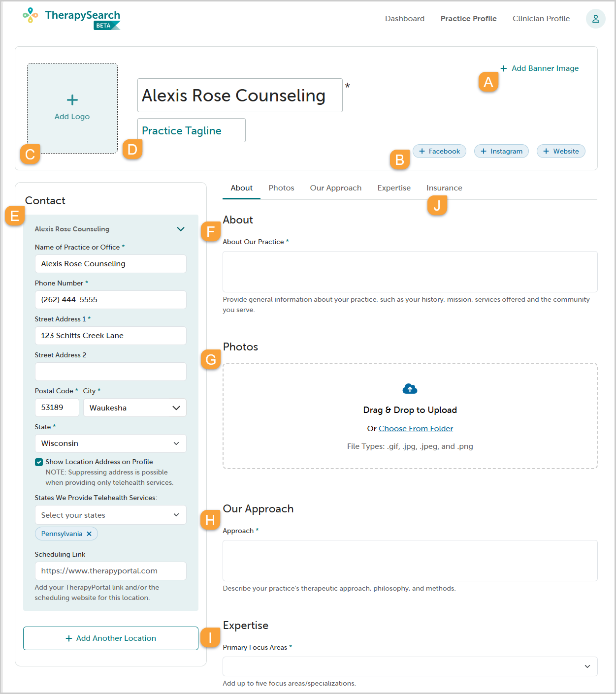Expand the Primary Focus Areas dropdown
This screenshot has width=616, height=694.
point(410,666)
